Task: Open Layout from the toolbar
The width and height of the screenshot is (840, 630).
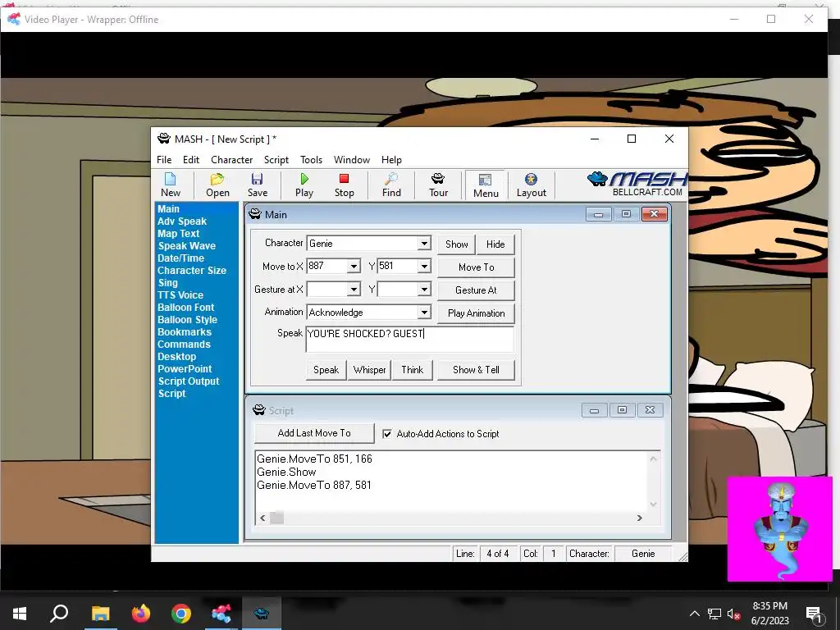Action: point(531,185)
